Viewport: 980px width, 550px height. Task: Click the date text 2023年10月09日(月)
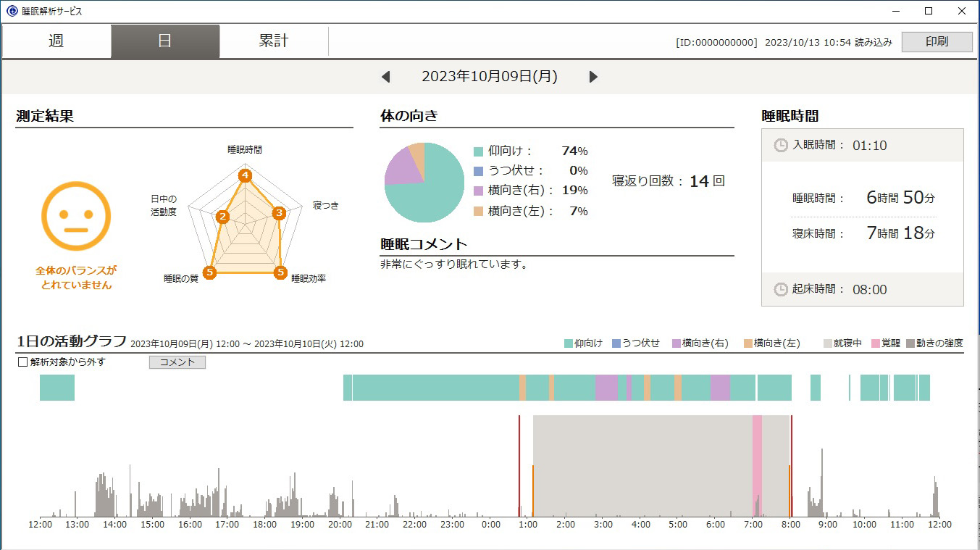point(490,77)
